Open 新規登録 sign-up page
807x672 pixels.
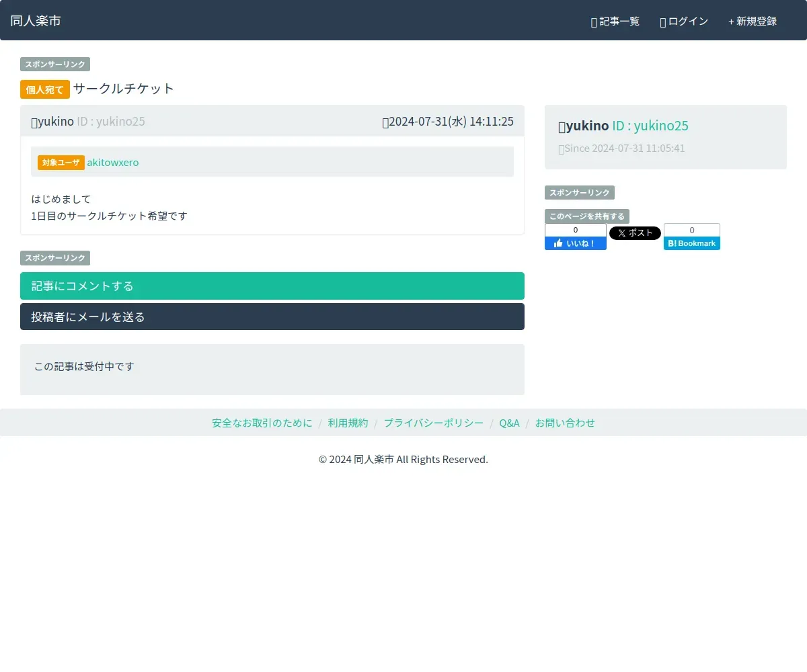753,22
